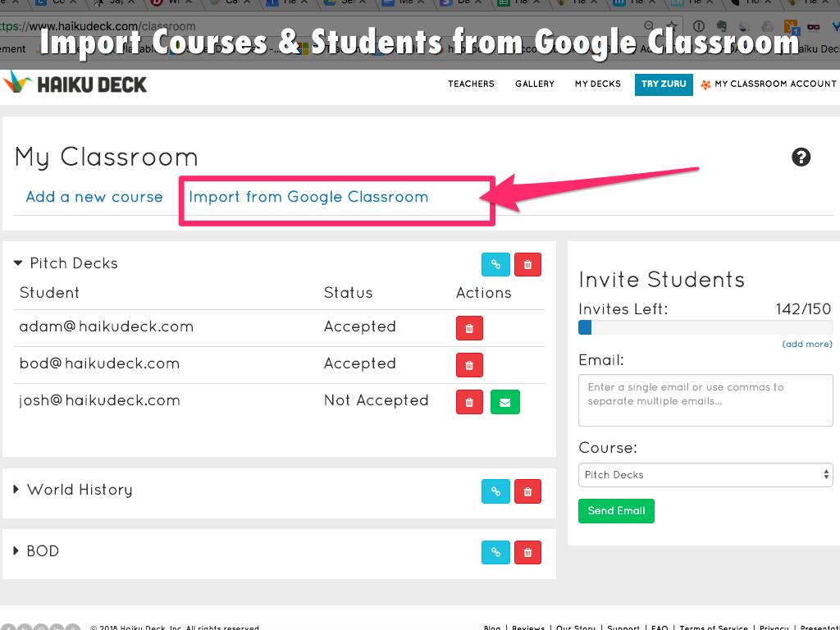The image size is (840, 630).
Task: Expand the World History course
Action: [16, 490]
